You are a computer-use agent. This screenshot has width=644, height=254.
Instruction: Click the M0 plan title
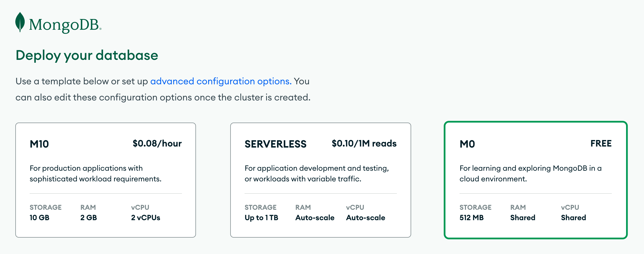pos(467,144)
